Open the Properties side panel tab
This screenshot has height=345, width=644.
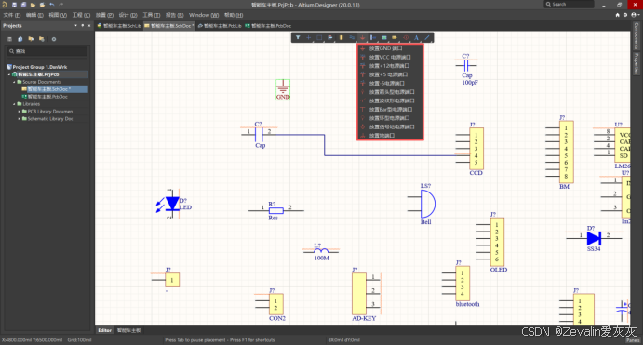tap(637, 63)
